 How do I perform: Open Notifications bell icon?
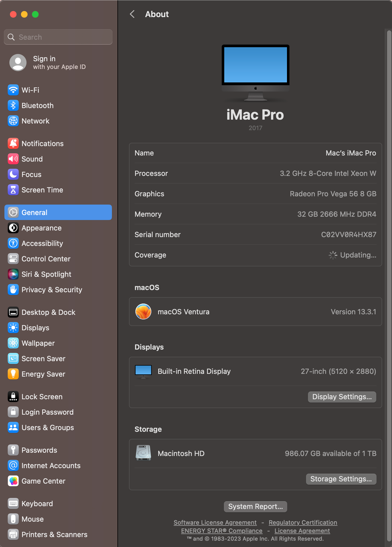pos(13,143)
